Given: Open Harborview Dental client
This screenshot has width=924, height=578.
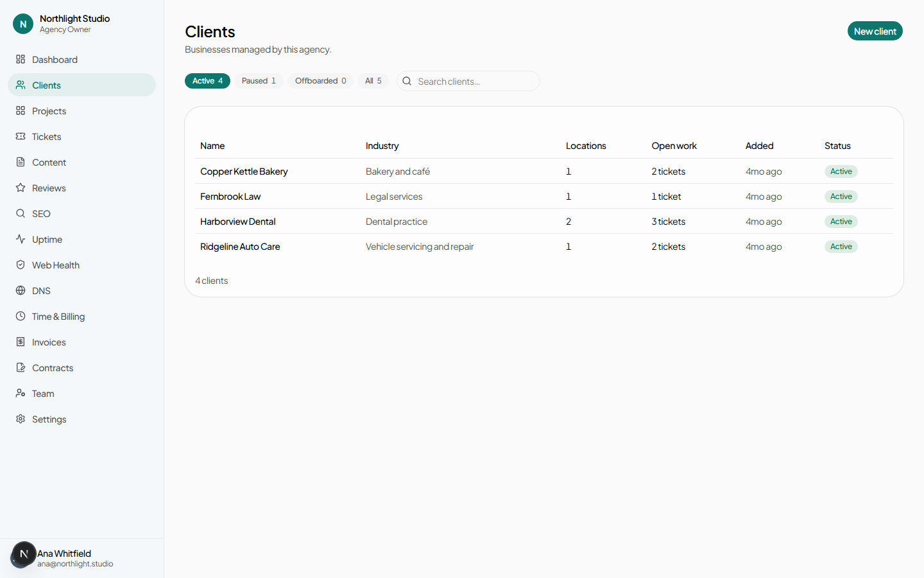Looking at the screenshot, I should pos(237,222).
